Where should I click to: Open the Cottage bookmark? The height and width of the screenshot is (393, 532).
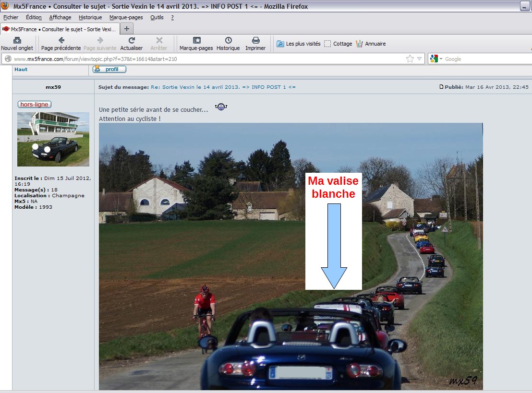pyautogui.click(x=338, y=44)
